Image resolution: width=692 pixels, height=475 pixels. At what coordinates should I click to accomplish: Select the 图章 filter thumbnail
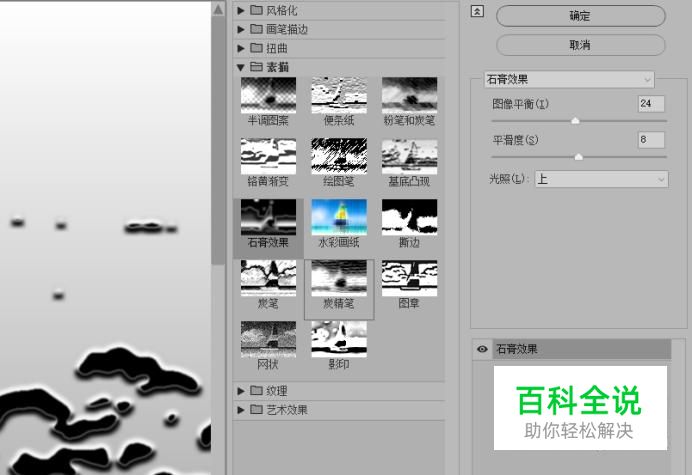[x=410, y=278]
